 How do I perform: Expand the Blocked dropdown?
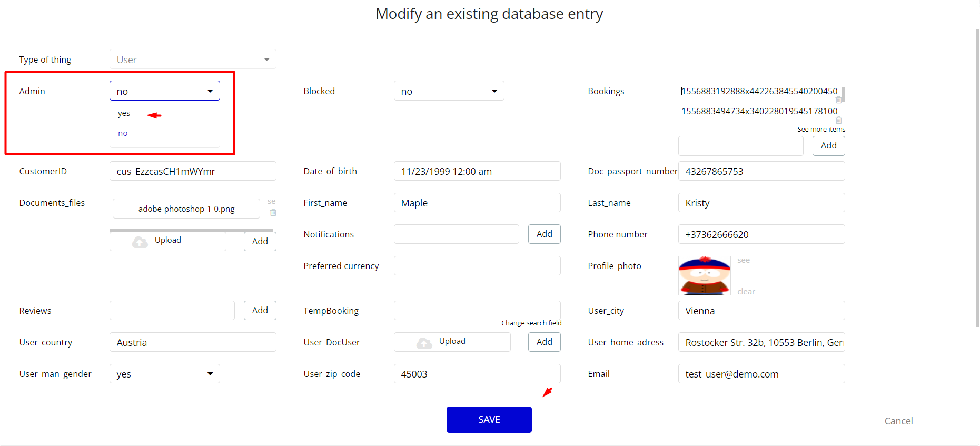tap(494, 91)
